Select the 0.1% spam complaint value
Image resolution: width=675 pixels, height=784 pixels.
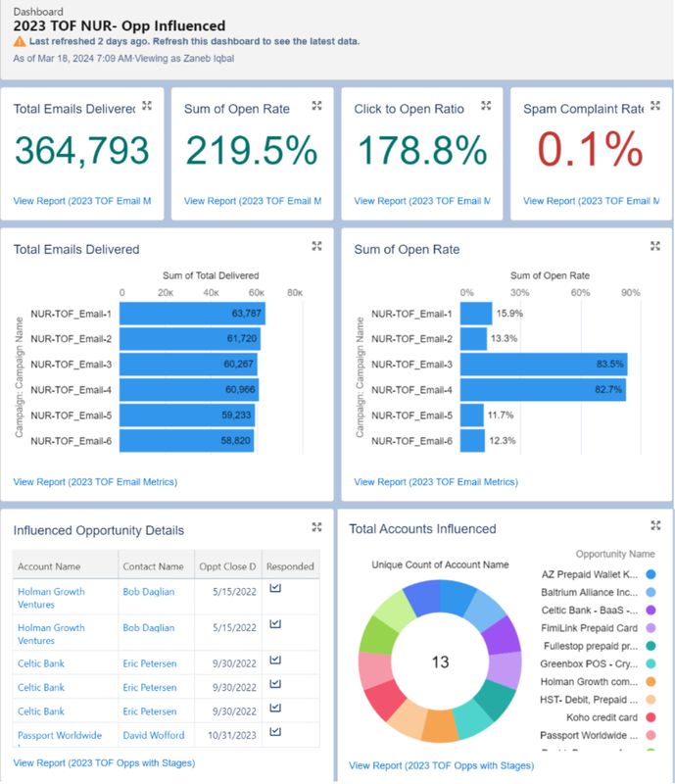[590, 149]
